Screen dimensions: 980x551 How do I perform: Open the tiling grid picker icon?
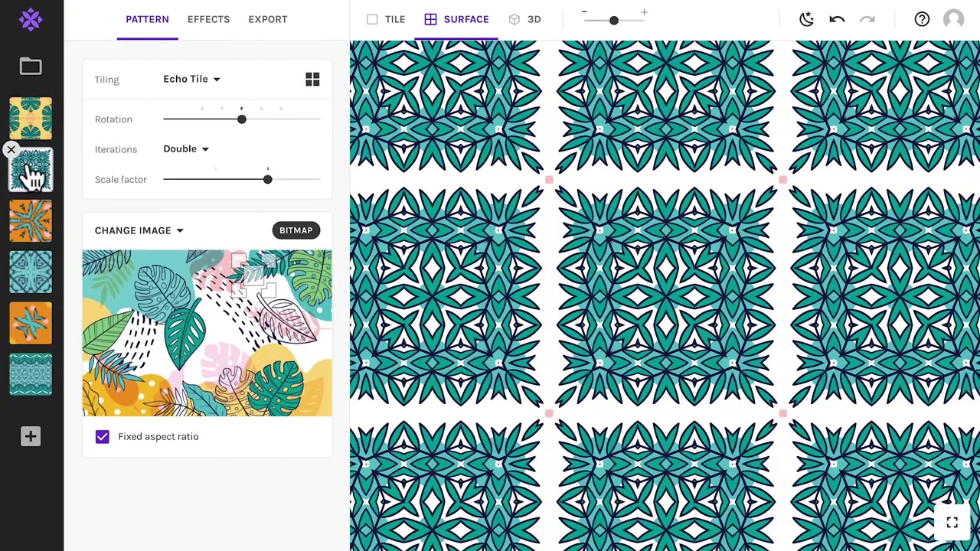tap(312, 80)
